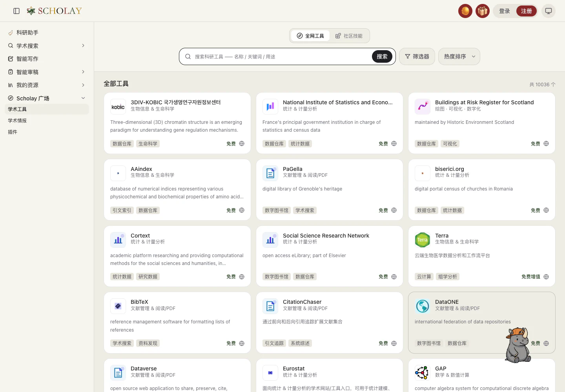Screen dimensions: 565x392
Task: Open the Eurostat card title
Action: [294, 368]
